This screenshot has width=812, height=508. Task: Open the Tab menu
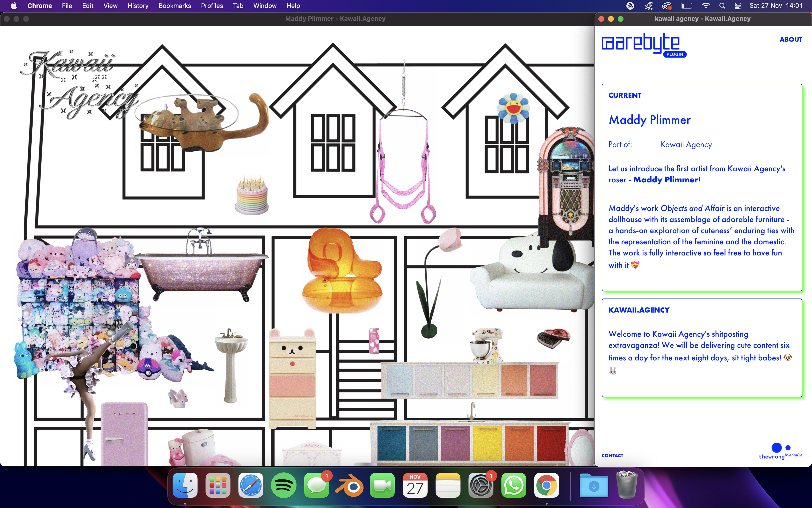238,6
